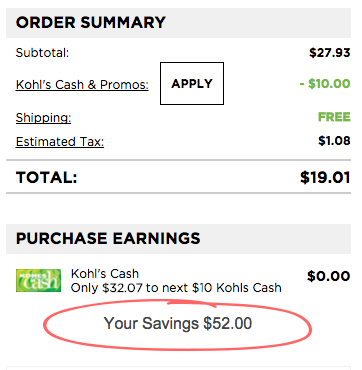Viewport: 362px width, 370px height.
Task: Click the Kohl's Cash green logo icon
Action: click(x=38, y=280)
